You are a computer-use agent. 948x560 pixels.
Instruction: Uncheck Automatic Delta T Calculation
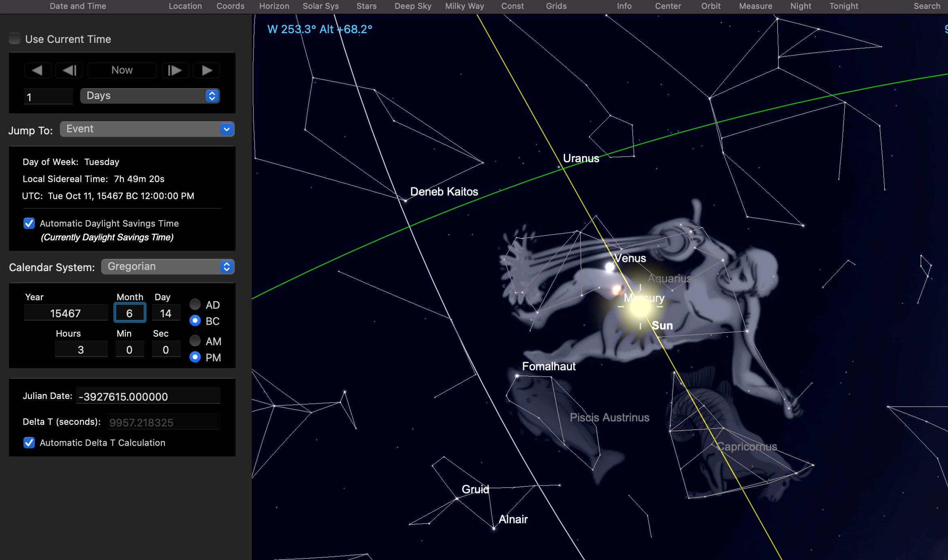point(29,443)
